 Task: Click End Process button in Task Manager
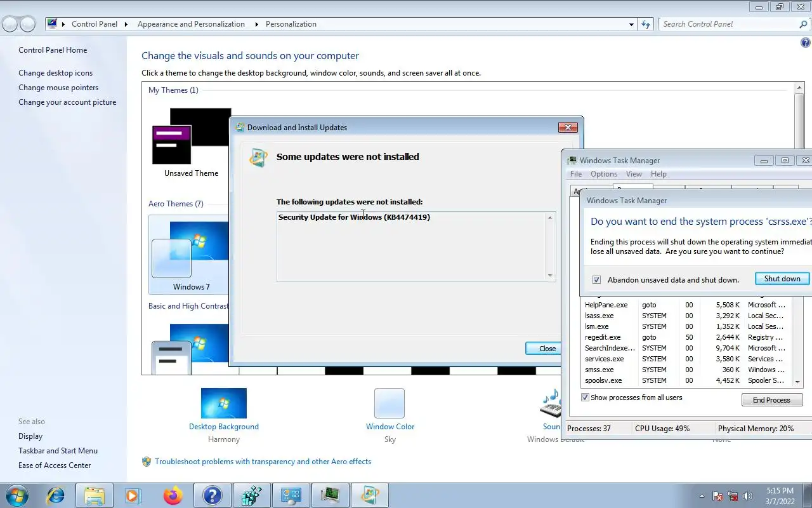coord(771,400)
